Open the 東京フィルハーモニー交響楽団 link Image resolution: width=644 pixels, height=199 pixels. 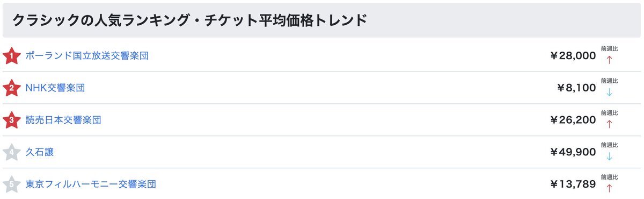[x=91, y=184]
